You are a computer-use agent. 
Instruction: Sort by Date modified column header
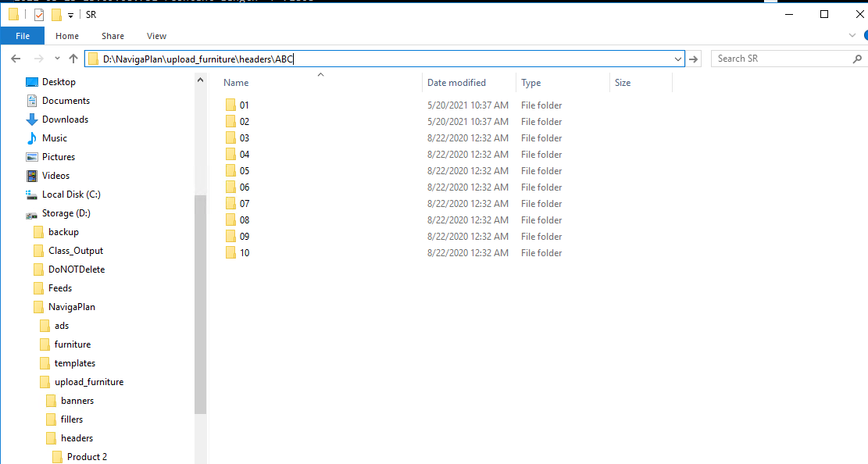tap(456, 83)
